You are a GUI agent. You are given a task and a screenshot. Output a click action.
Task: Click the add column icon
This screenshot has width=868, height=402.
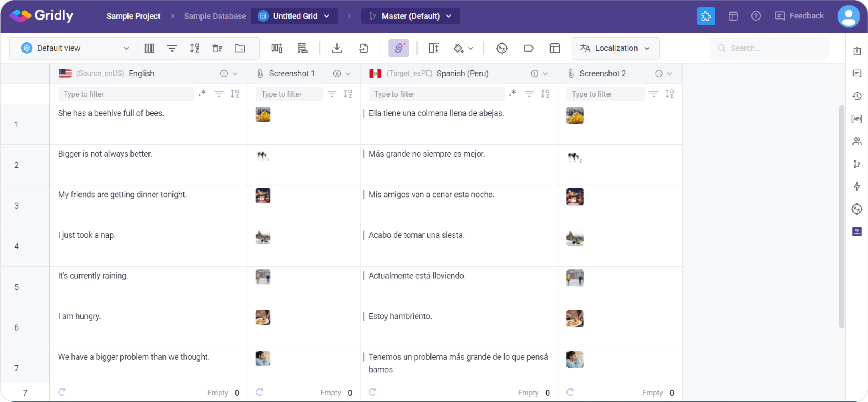click(277, 48)
